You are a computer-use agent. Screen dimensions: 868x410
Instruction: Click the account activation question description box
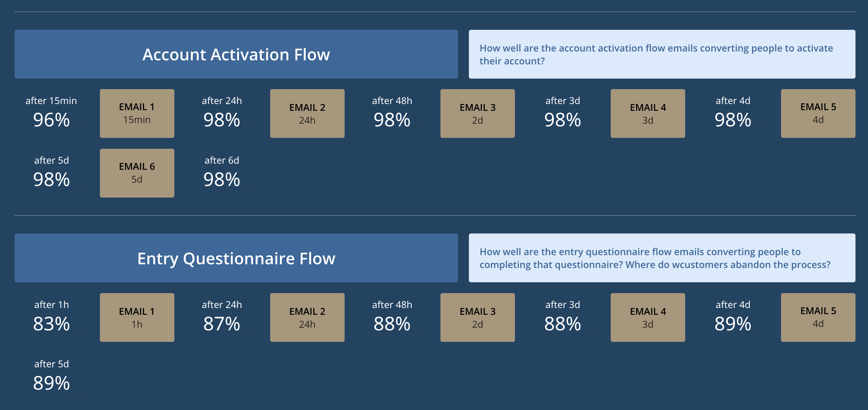661,54
